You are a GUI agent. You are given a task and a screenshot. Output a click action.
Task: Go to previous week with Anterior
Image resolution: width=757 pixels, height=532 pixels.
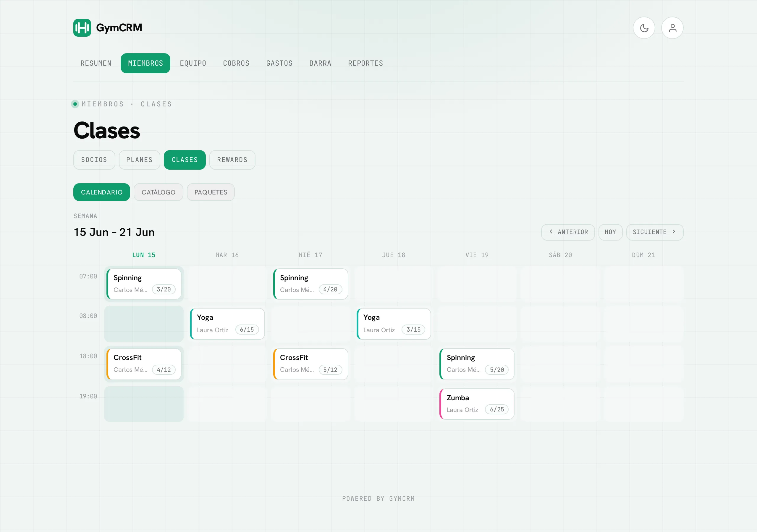point(568,232)
